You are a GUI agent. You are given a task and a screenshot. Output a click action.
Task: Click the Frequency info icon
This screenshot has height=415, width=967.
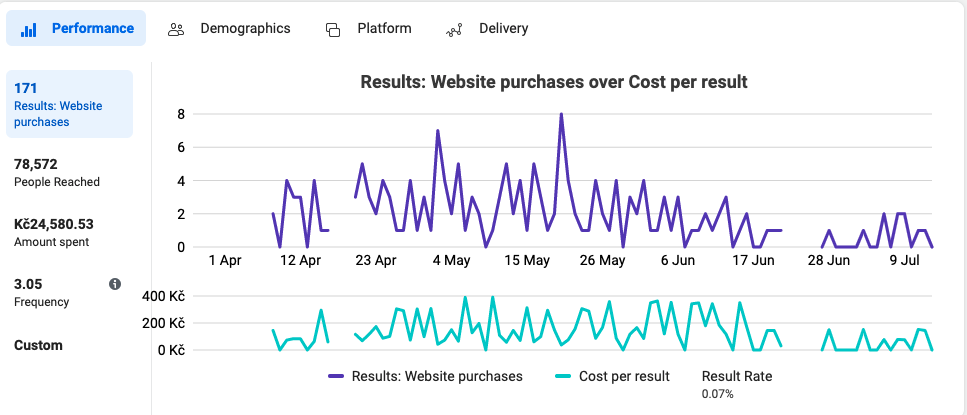tap(115, 284)
